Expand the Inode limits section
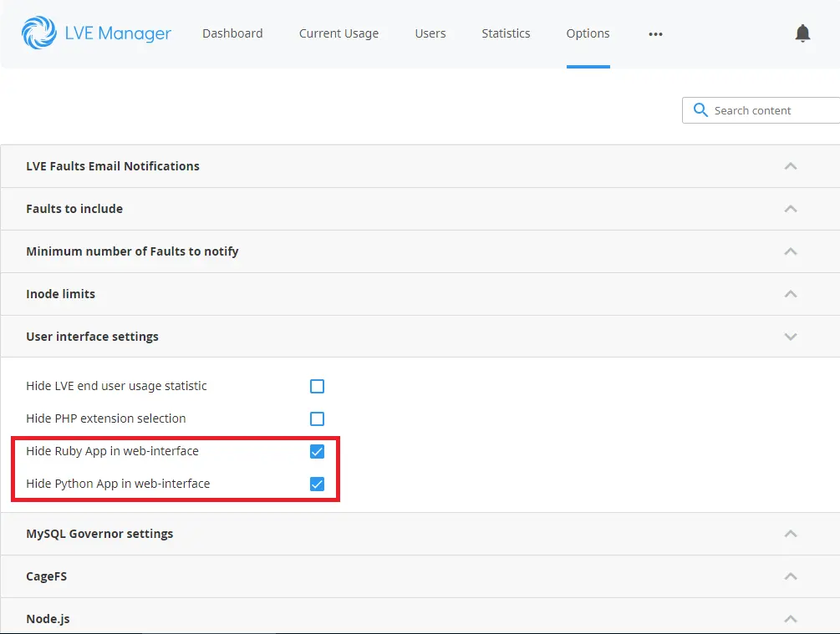Viewport: 840px width, 634px height. (x=790, y=294)
